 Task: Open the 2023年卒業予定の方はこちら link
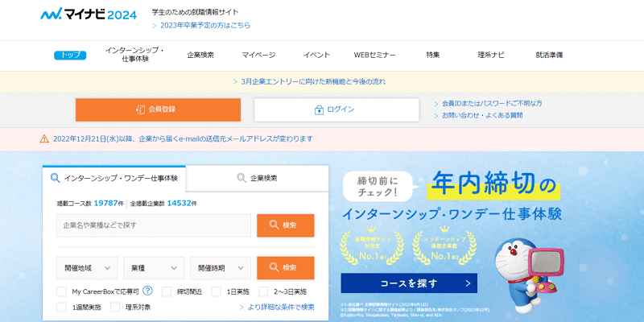(x=205, y=26)
